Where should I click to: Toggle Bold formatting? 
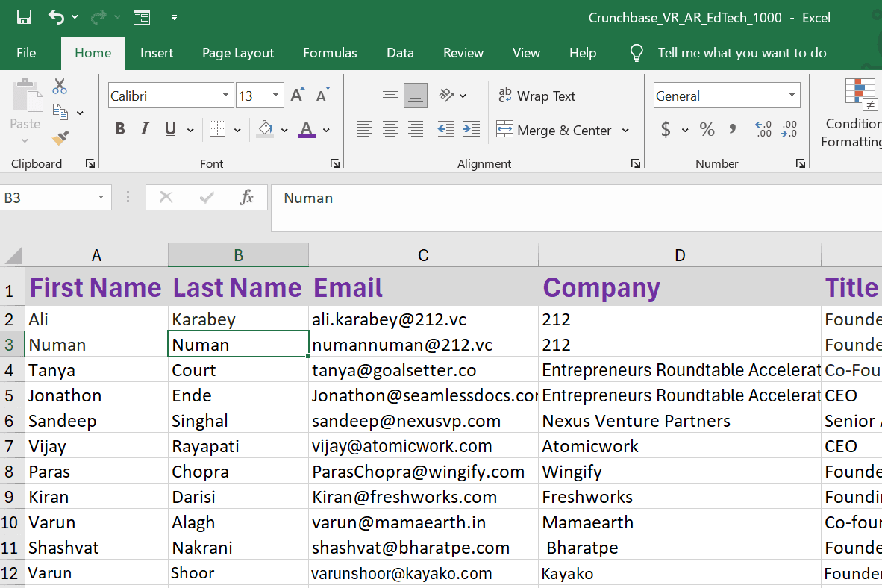(120, 129)
